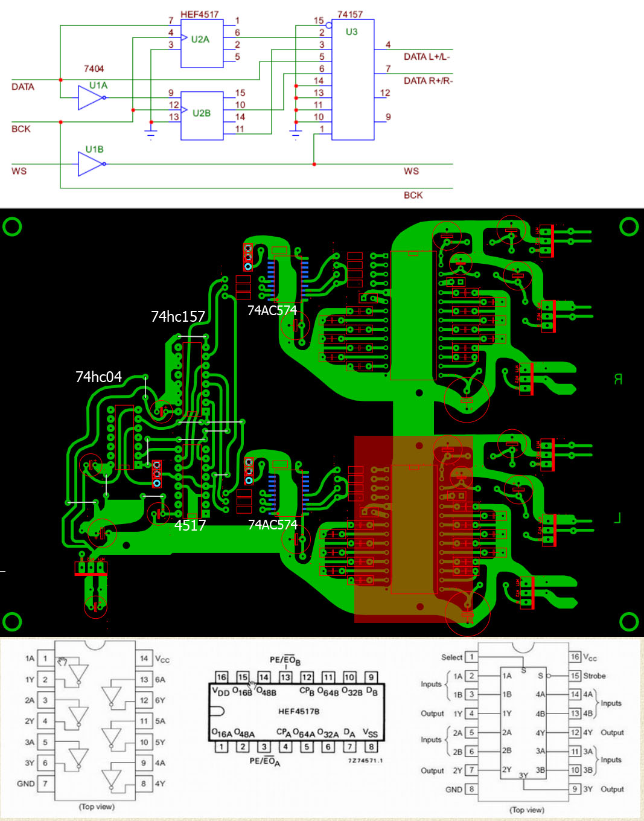Screen dimensions: 644x821
Task: Click the top-left green mounting hole circle
Action: pos(12,227)
